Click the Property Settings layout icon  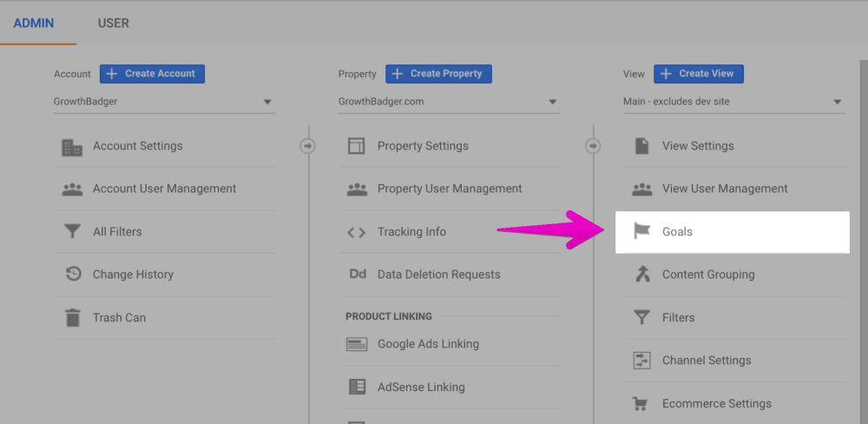click(357, 146)
